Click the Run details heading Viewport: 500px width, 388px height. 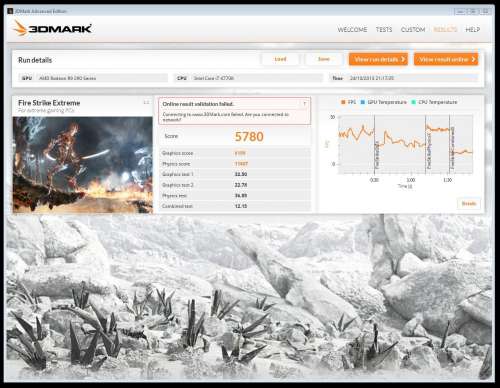[x=35, y=60]
